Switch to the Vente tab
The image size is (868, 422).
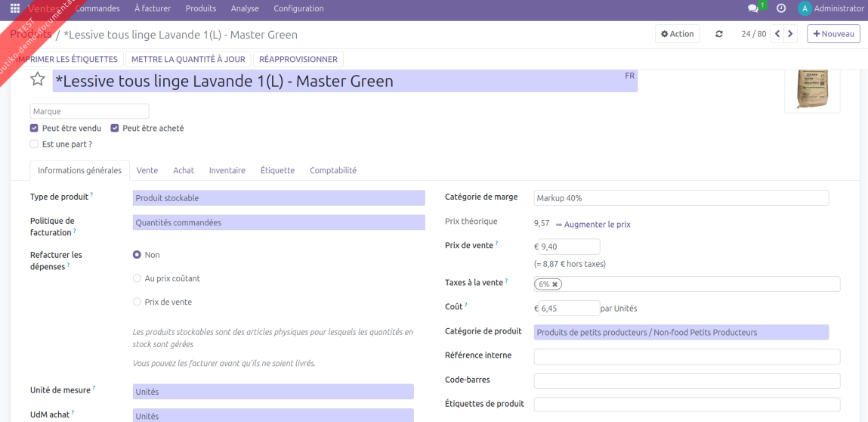click(x=147, y=171)
